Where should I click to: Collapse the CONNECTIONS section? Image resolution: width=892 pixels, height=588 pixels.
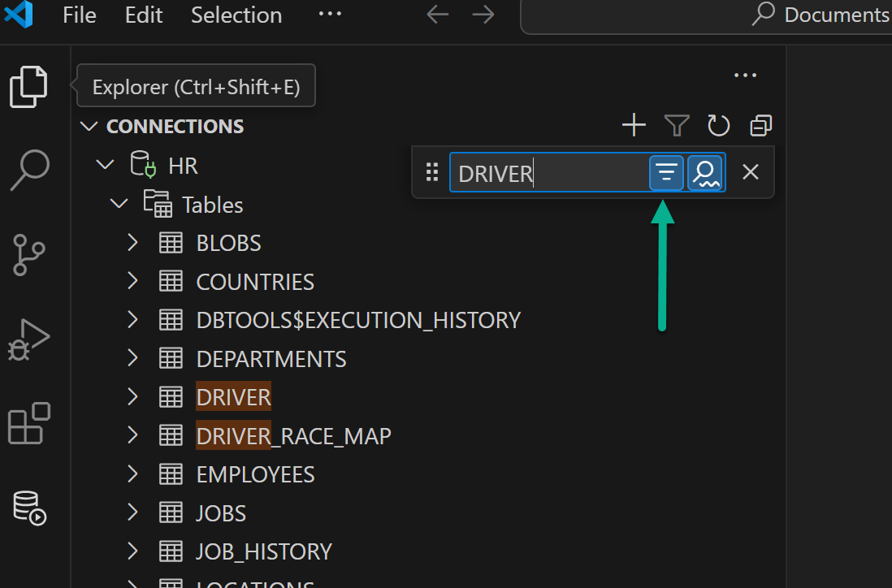89,127
